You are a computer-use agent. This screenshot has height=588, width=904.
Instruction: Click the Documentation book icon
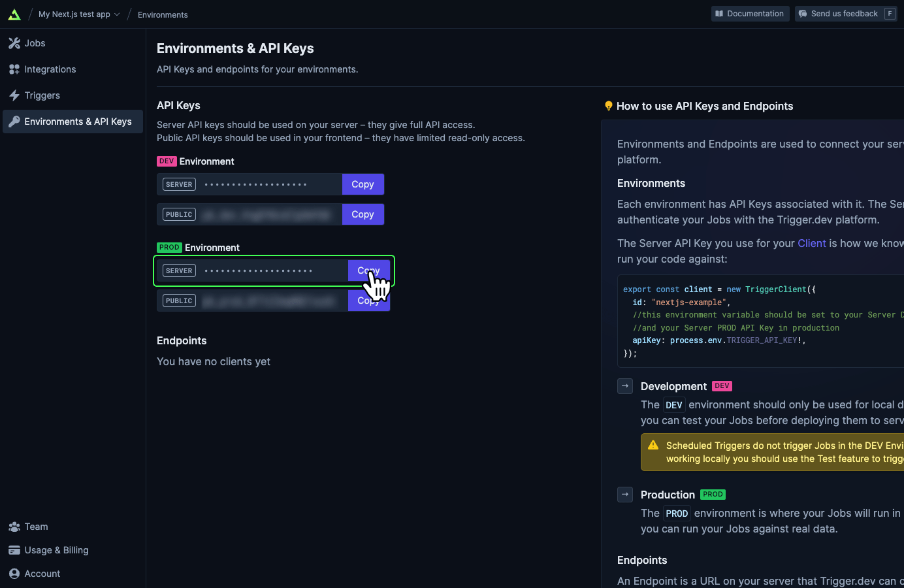click(719, 14)
